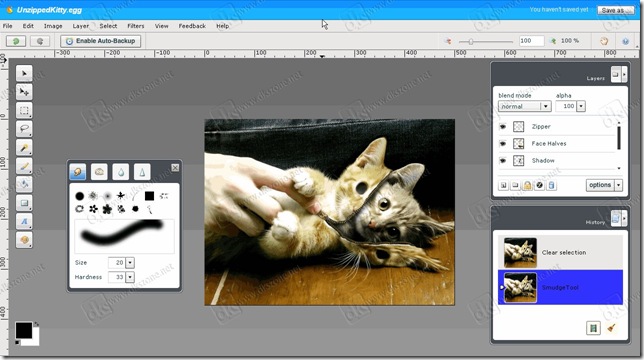The height and width of the screenshot is (360, 644).
Task: Delete layer with the trash icon
Action: [x=552, y=186]
